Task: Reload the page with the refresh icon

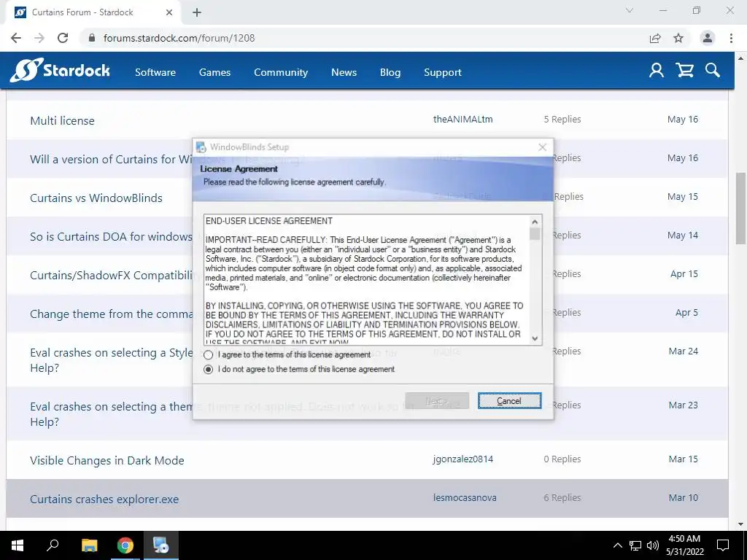Action: tap(63, 38)
